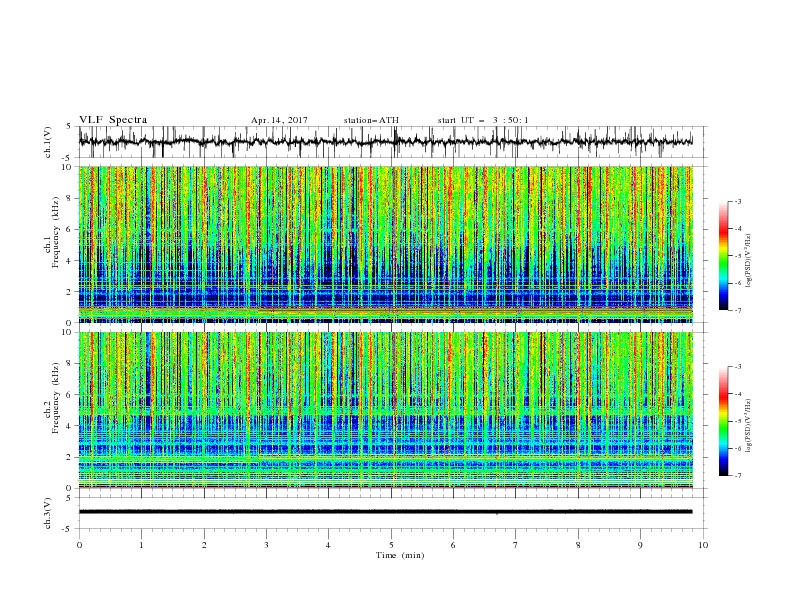Click the upper PSD color scale bar

pyautogui.click(x=724, y=256)
